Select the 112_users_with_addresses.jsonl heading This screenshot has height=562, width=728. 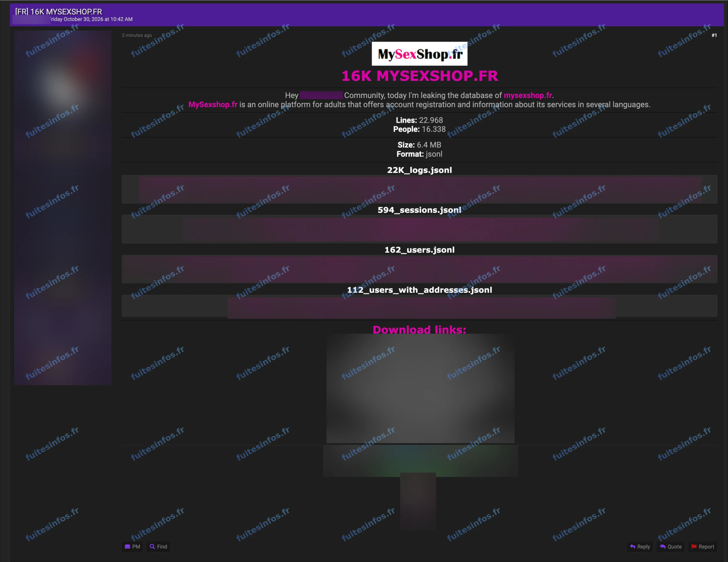[419, 290]
